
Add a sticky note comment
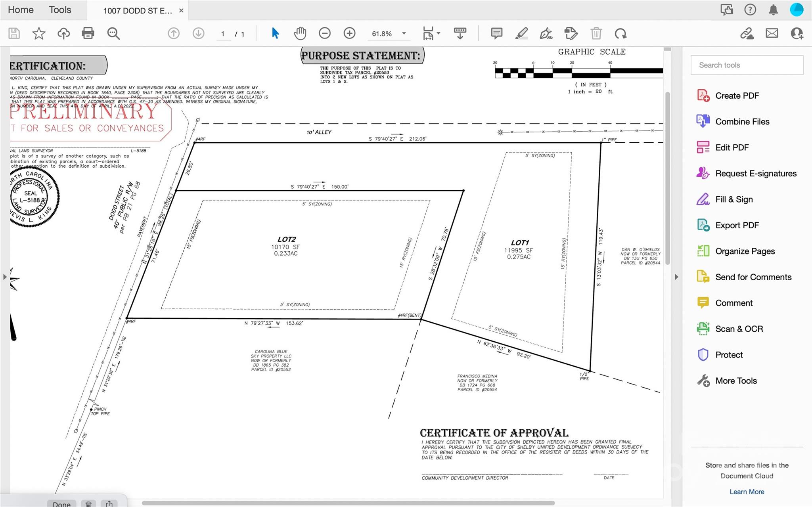point(496,33)
